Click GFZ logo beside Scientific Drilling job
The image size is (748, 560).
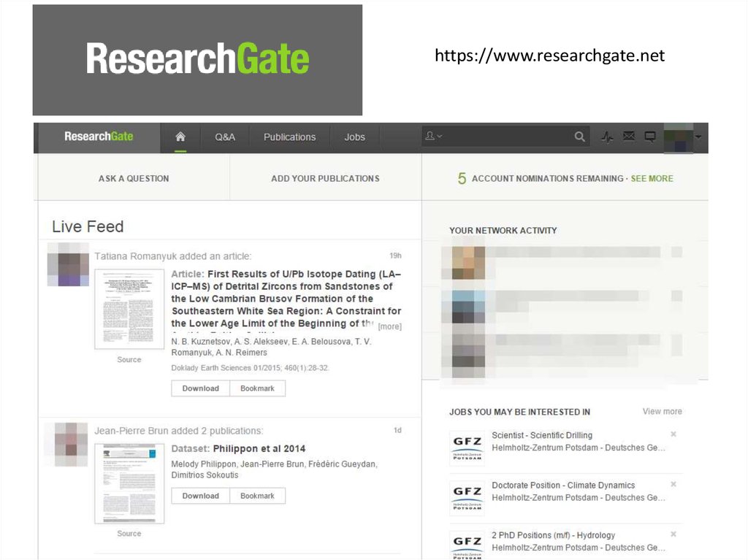(467, 448)
